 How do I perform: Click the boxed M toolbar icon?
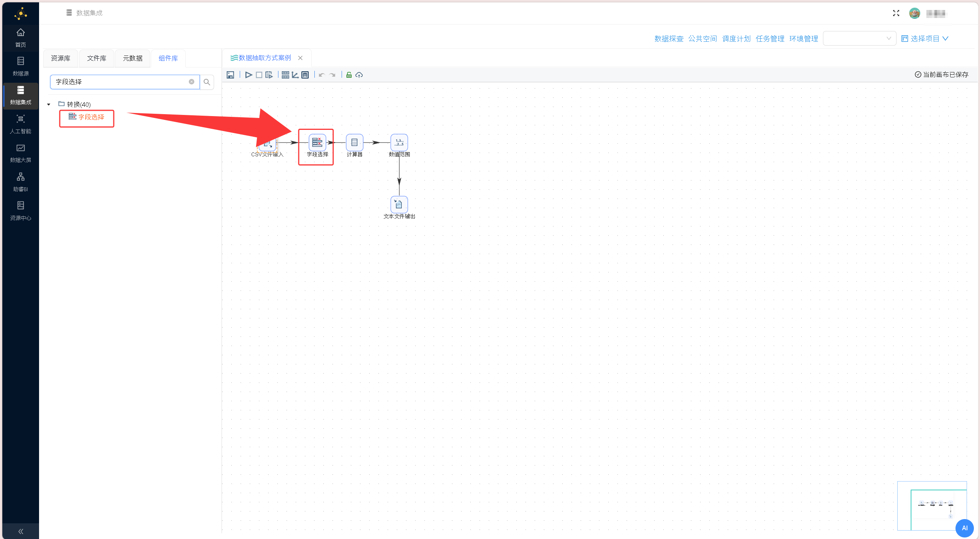tap(305, 75)
